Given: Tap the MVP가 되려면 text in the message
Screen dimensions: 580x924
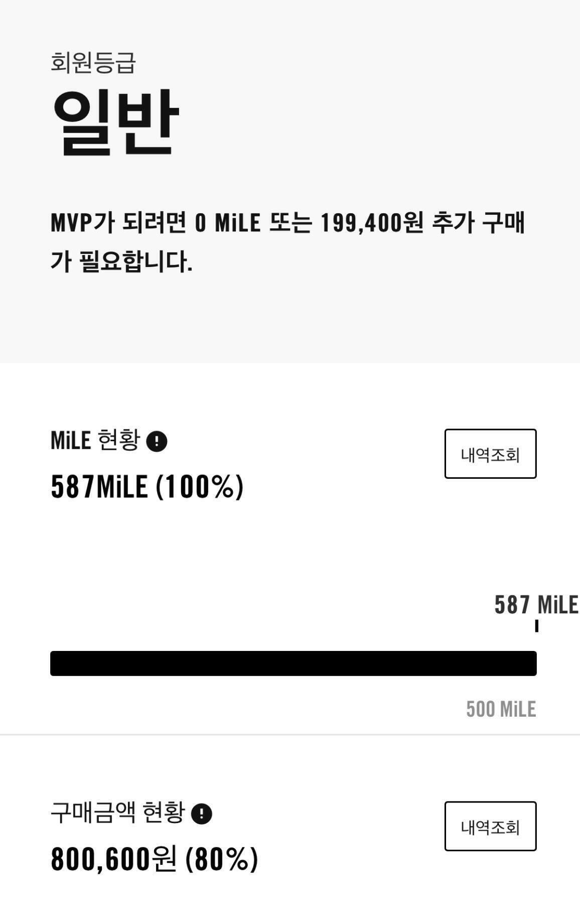Looking at the screenshot, I should (x=119, y=222).
